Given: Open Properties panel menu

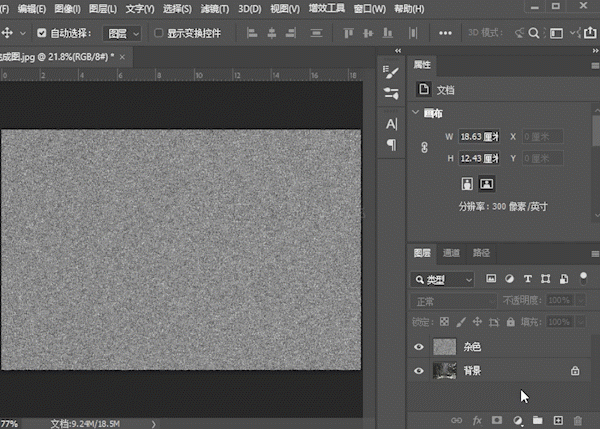Looking at the screenshot, I should [x=595, y=66].
